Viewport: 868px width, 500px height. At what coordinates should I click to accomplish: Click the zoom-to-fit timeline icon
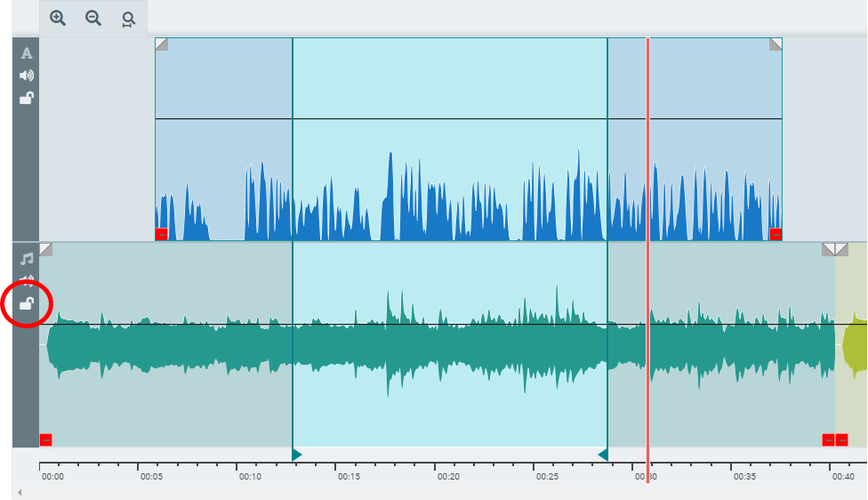click(x=129, y=19)
